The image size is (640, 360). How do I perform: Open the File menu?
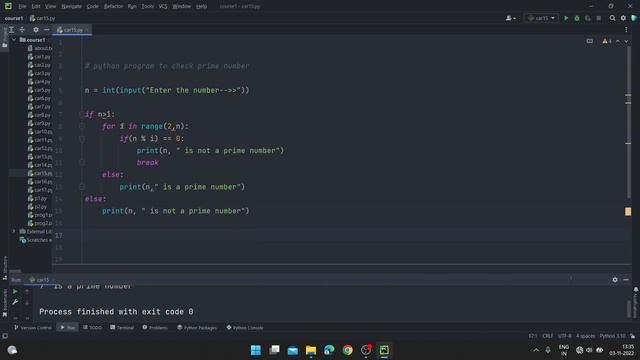(x=22, y=7)
